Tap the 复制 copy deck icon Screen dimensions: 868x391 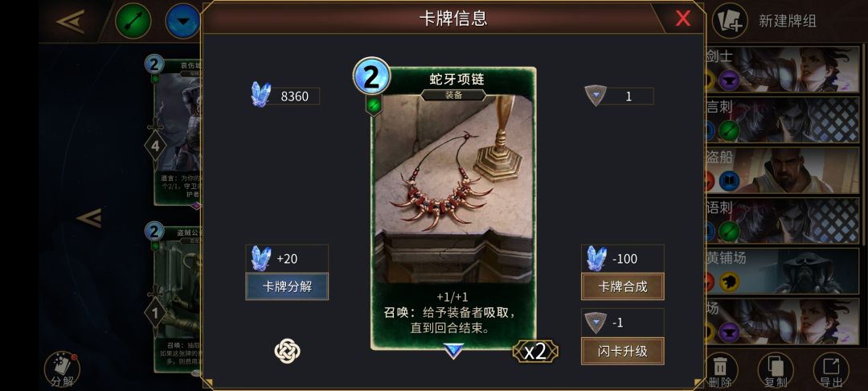tap(776, 370)
